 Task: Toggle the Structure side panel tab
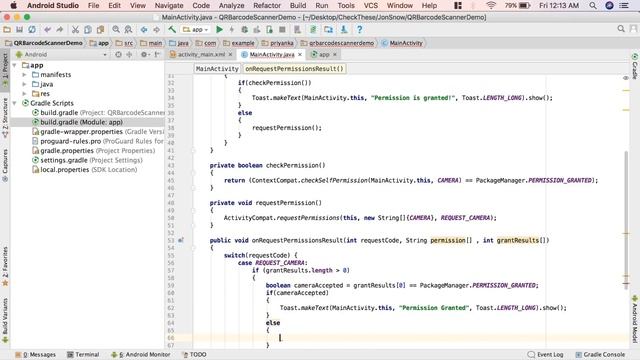pos(5,117)
